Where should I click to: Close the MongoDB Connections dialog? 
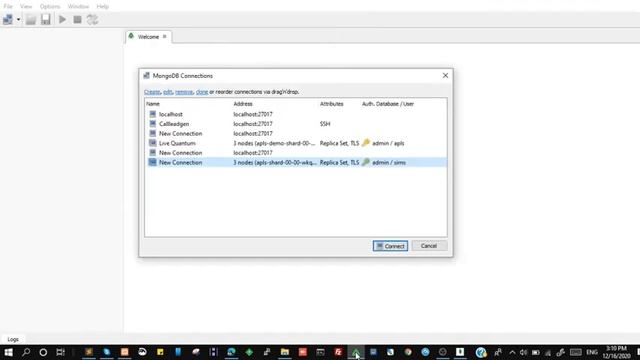(445, 76)
